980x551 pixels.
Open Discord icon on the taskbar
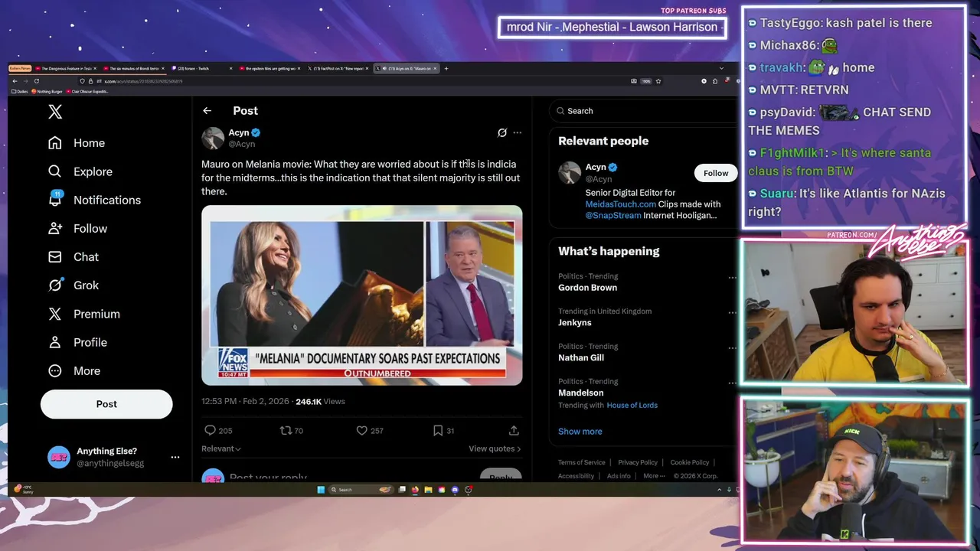pos(455,490)
